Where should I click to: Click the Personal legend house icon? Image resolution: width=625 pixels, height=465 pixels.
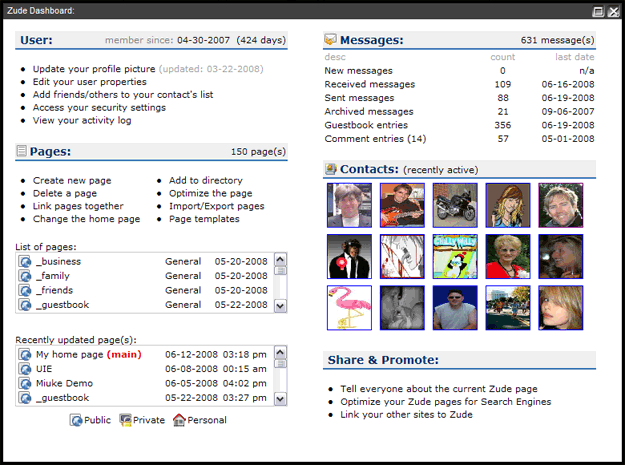point(179,420)
